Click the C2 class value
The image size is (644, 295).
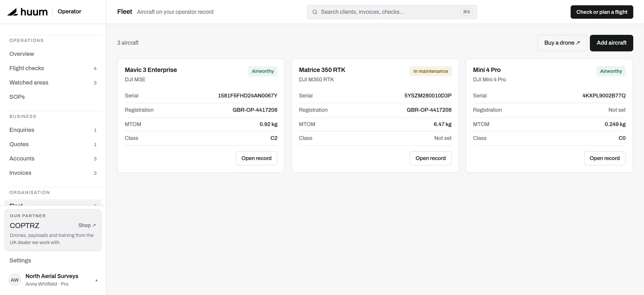(274, 138)
